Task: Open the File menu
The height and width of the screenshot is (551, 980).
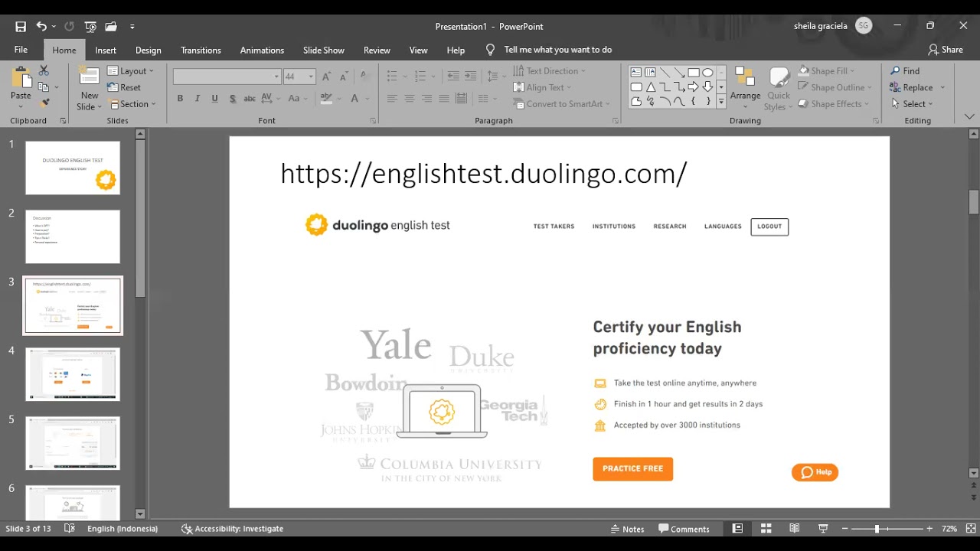Action: (x=21, y=50)
